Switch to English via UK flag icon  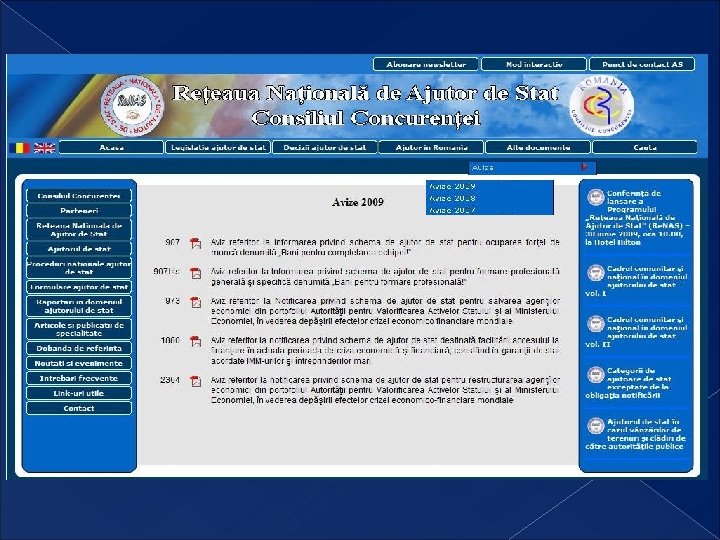(45, 148)
